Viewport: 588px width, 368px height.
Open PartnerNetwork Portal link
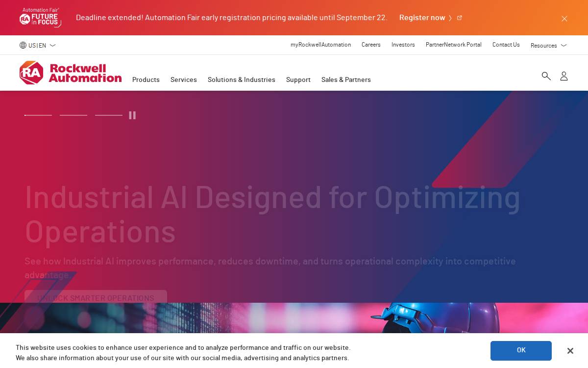[454, 45]
